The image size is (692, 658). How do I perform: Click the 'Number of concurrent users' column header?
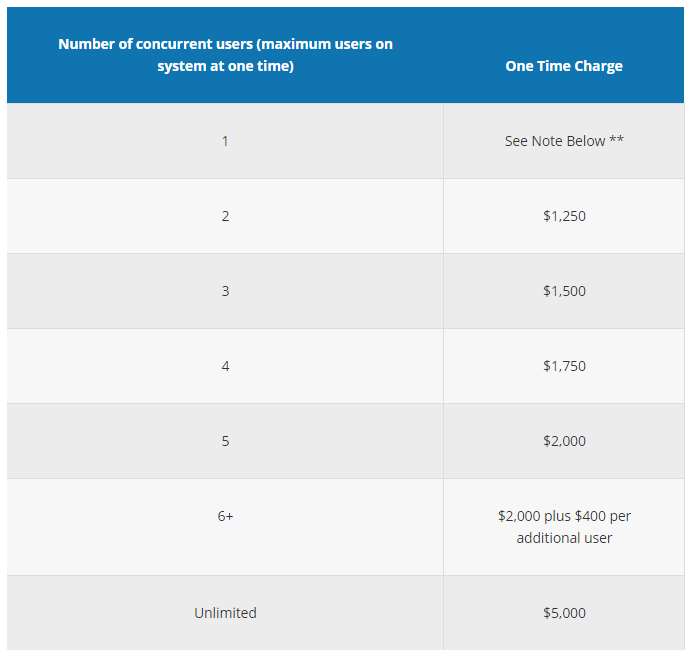(225, 45)
